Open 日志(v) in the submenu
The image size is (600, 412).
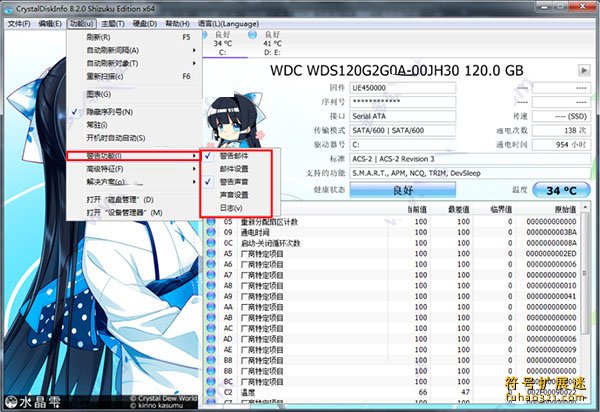236,208
